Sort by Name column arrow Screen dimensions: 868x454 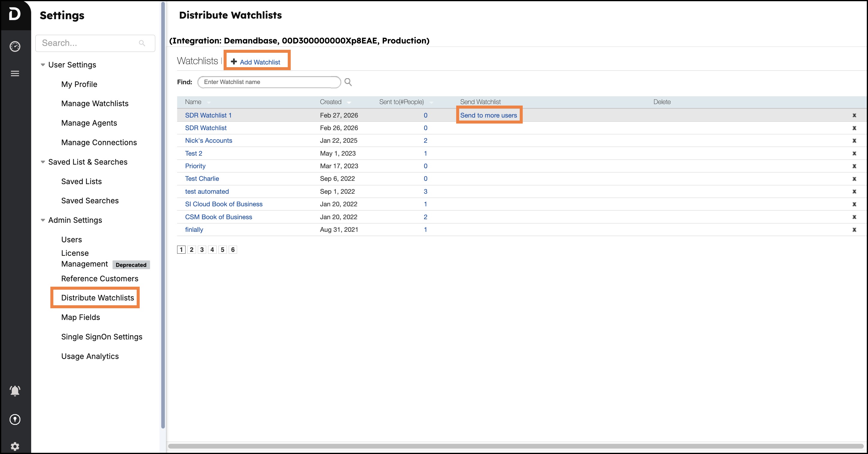click(209, 103)
